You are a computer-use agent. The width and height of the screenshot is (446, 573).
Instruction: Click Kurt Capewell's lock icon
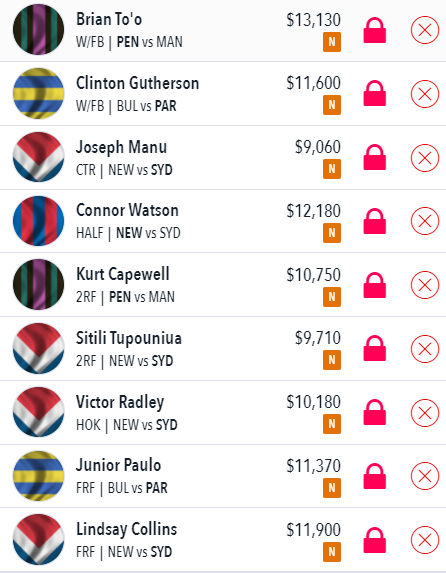point(375,285)
